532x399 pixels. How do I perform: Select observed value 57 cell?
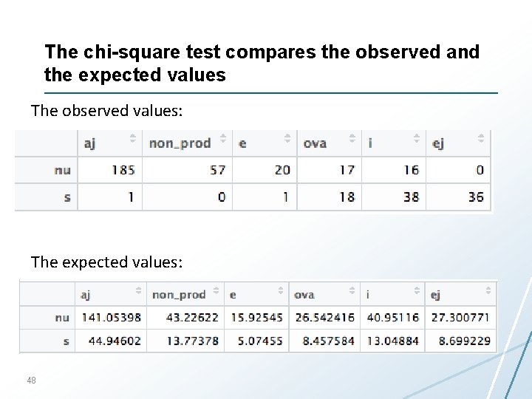187,170
